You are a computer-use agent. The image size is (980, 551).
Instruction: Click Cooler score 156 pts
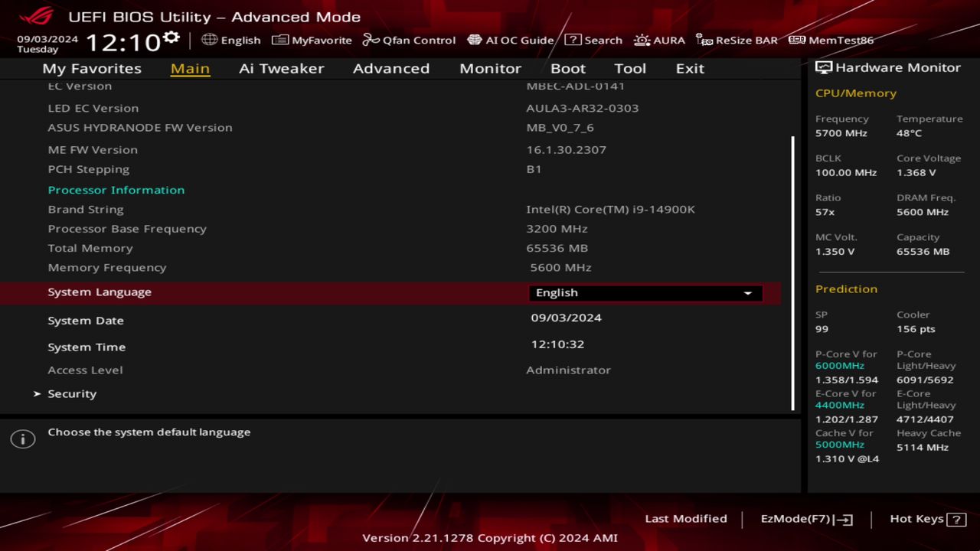click(x=916, y=329)
